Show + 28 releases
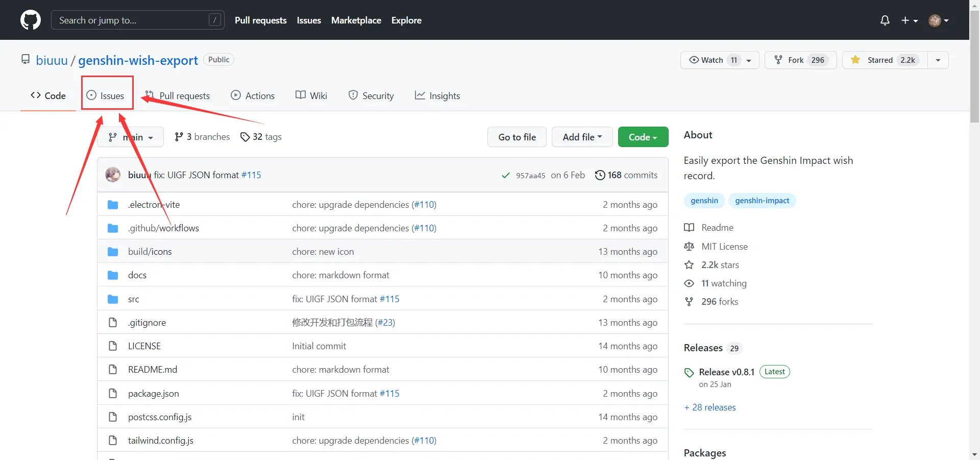Viewport: 980px width, 460px height. (x=710, y=407)
